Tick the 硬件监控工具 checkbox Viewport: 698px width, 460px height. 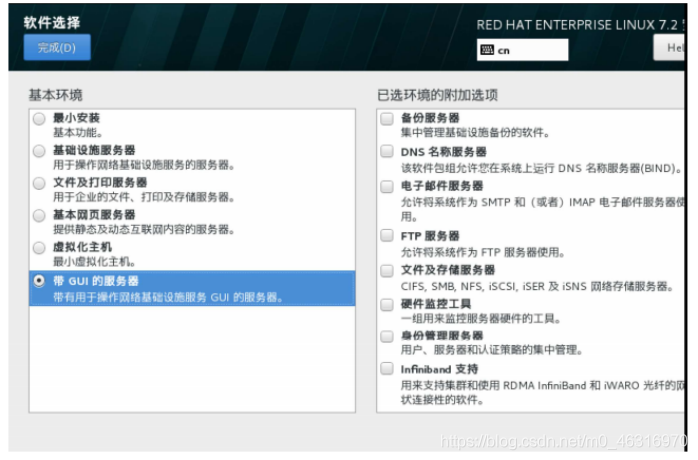click(x=387, y=305)
